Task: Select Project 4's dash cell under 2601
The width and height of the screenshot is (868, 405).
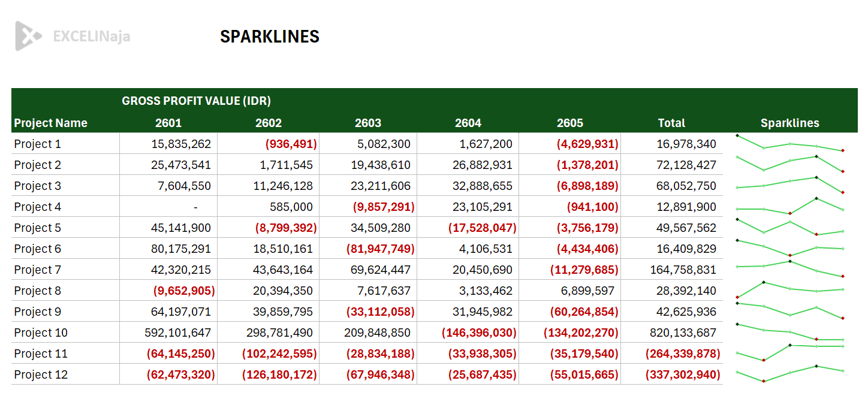Action: (x=168, y=207)
